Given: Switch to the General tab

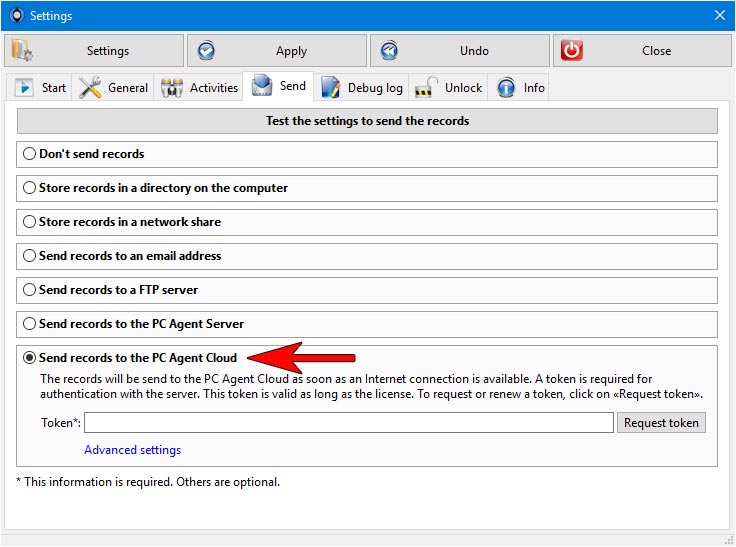Looking at the screenshot, I should (113, 87).
